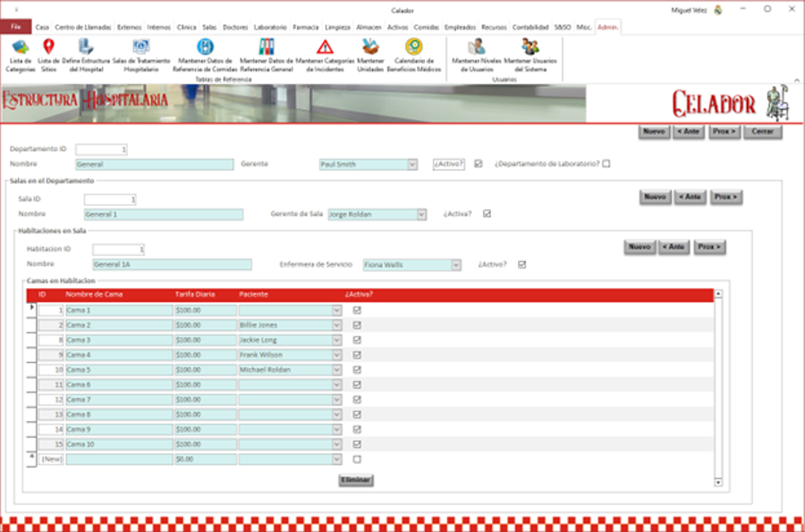
Task: Expand the Enfermera de Servicio dropdown
Action: click(x=454, y=264)
